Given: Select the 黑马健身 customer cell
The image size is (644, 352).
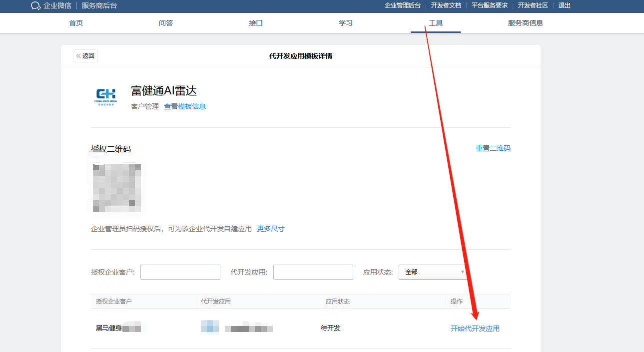Looking at the screenshot, I should click(118, 329).
